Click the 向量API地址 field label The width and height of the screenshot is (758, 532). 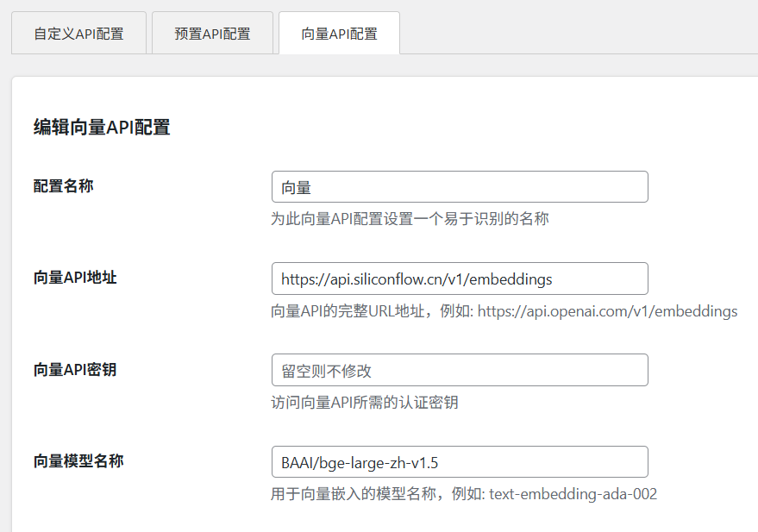(x=75, y=278)
